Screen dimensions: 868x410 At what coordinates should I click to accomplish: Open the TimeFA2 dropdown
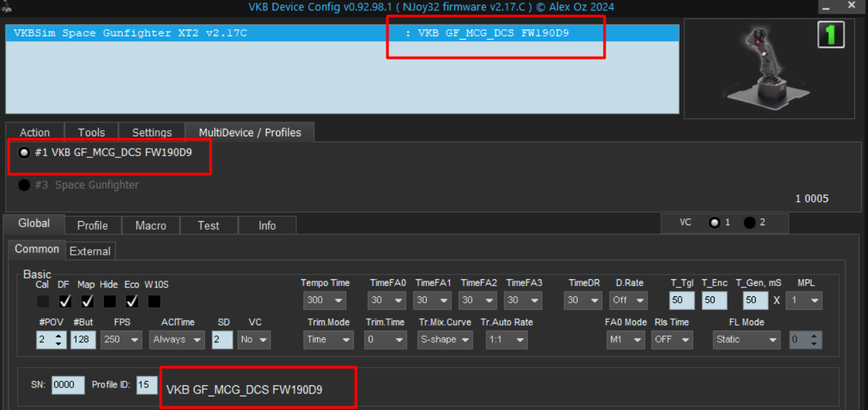coord(478,300)
